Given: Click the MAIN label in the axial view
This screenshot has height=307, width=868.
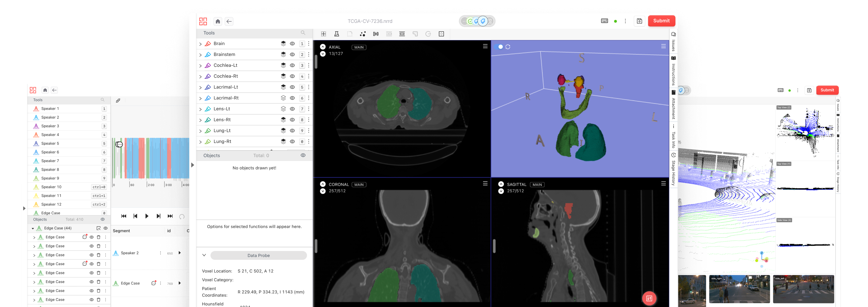Looking at the screenshot, I should tap(359, 48).
